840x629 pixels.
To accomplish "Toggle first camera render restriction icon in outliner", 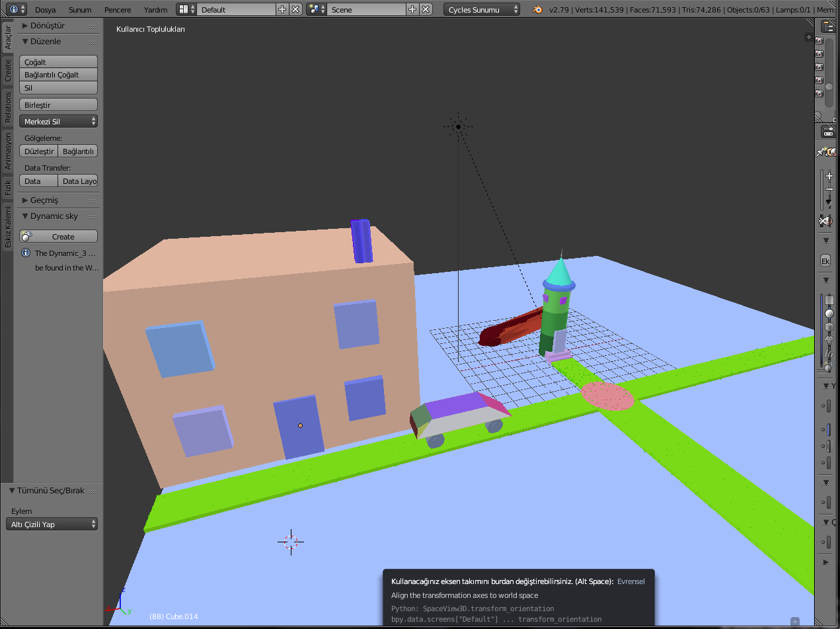I will [820, 40].
